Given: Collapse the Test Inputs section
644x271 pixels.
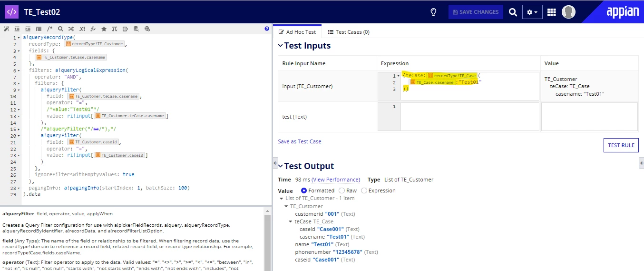Looking at the screenshot, I should point(281,46).
